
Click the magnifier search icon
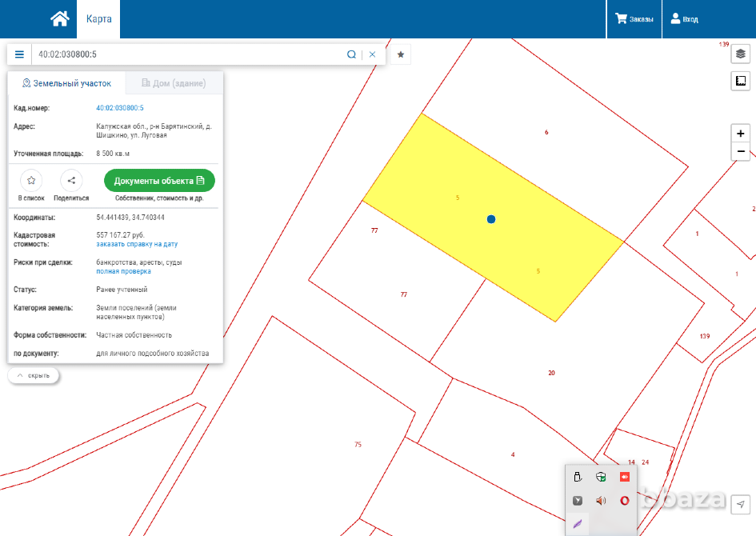[351, 54]
